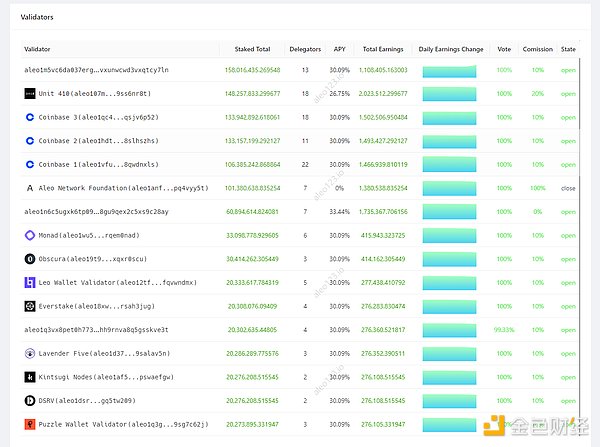
Task: Click the Unit 410 validator logo icon
Action: (x=30, y=94)
